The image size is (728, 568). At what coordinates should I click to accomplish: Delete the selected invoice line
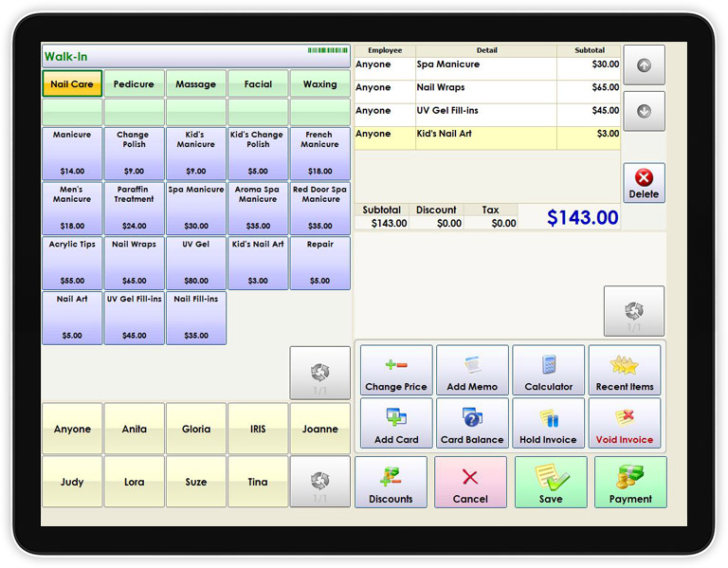click(644, 183)
